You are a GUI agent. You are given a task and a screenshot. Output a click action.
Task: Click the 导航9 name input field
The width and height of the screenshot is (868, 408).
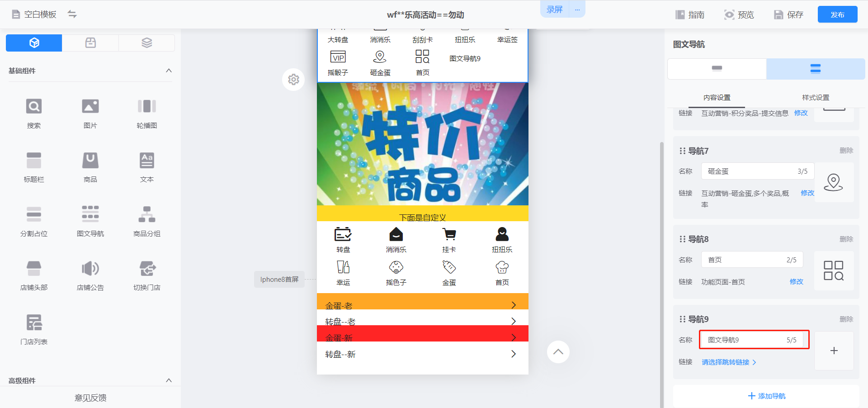(746, 340)
